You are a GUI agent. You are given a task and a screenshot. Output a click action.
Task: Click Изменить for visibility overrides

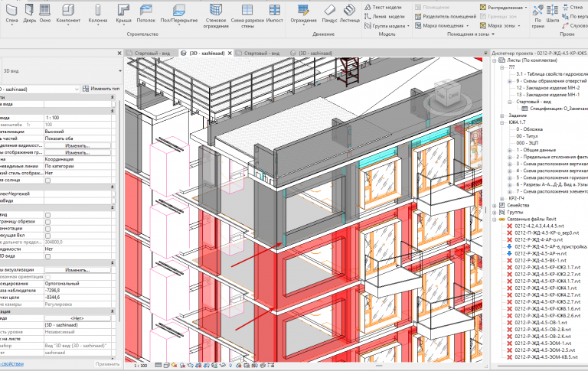[77, 145]
